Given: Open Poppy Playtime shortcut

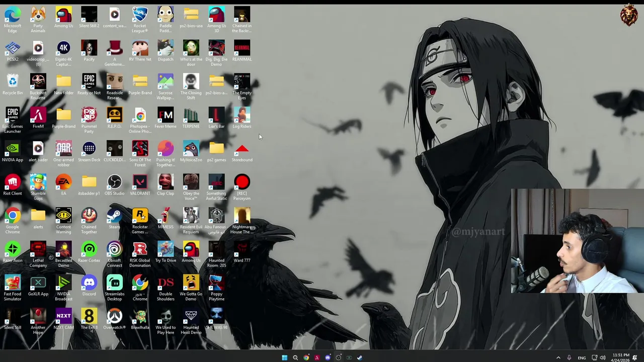Looking at the screenshot, I should pos(216,288).
